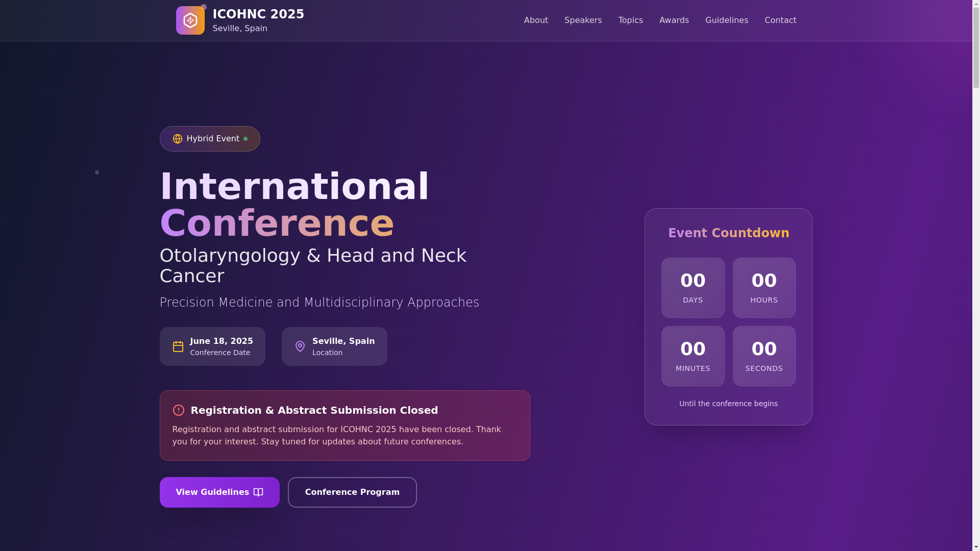
Task: Click the scrollbar down arrow
Action: pyautogui.click(x=976, y=547)
